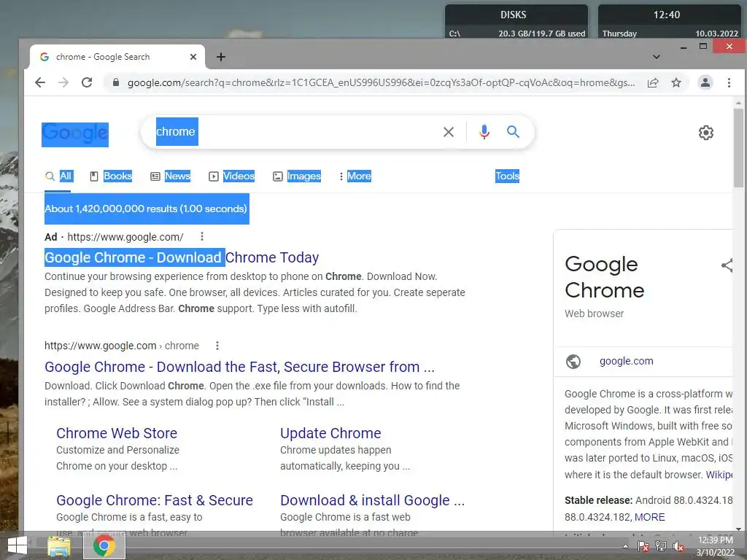Click the 12:40 clock desktop widget
Screen dimensions: 747x560
tap(670, 21)
